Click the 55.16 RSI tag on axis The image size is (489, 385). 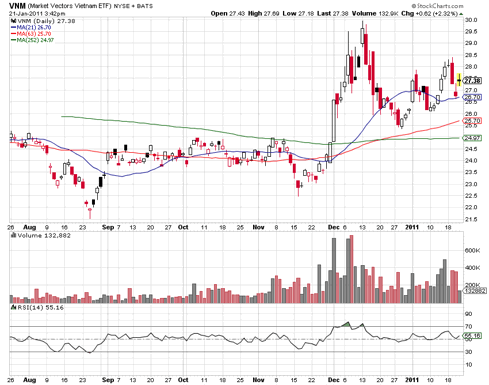click(x=473, y=336)
